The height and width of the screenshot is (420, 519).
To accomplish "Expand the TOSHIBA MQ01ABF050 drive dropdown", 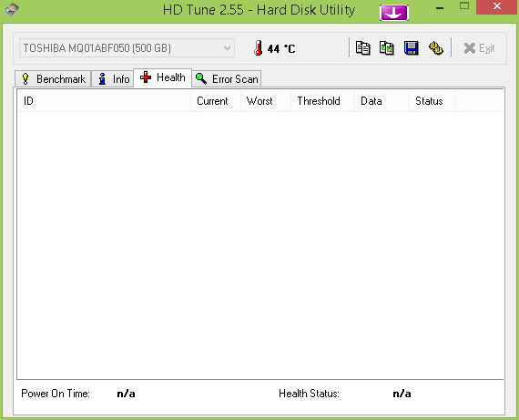I will 127,48.
